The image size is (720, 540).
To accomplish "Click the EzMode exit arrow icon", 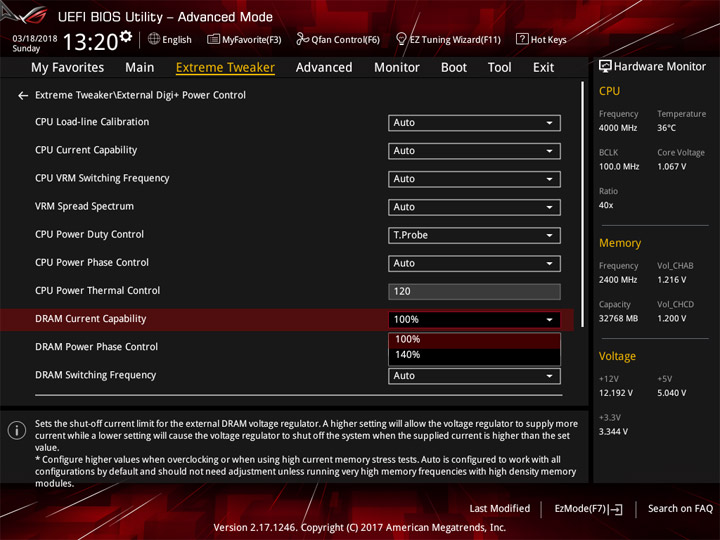I will pos(616,509).
